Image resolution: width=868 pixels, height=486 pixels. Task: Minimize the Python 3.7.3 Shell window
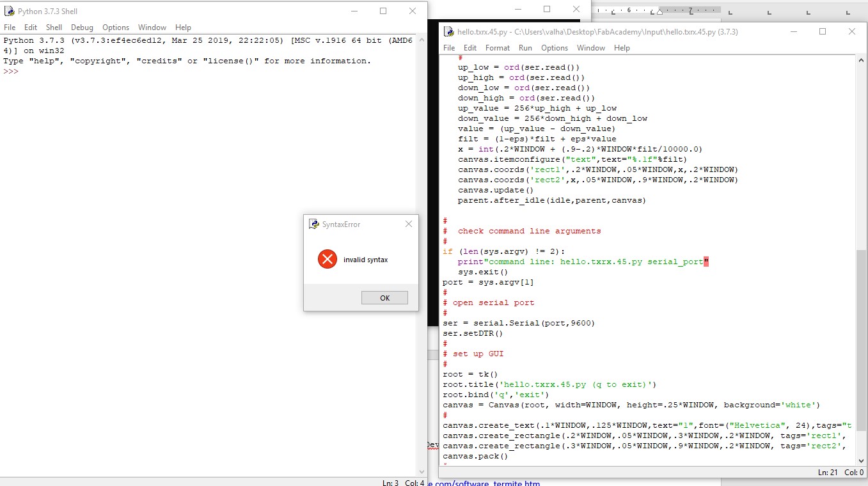(x=354, y=11)
